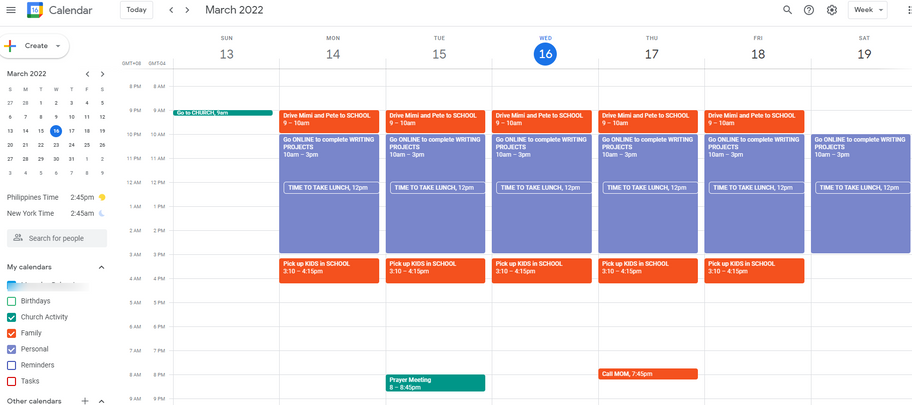This screenshot has height=405, width=912.
Task: Open the Week view dropdown
Action: pos(867,10)
